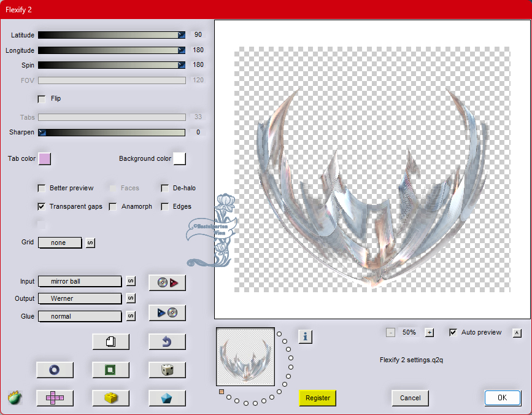Open the Output dropdown showing Werner
This screenshot has width=532, height=415.
coord(80,298)
